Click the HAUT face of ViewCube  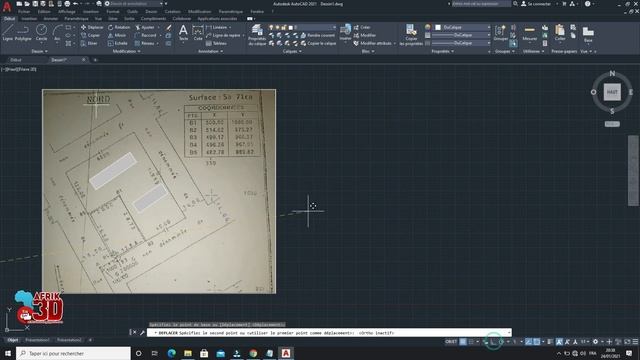[612, 92]
